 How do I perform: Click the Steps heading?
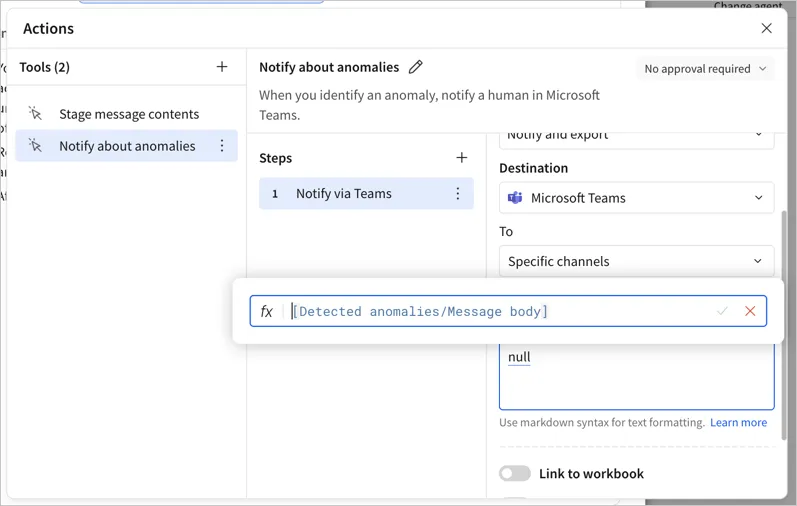click(x=275, y=158)
